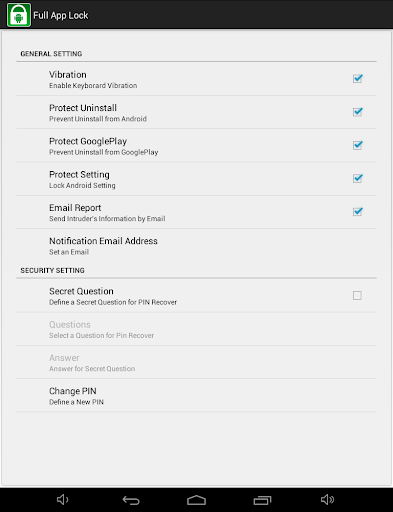This screenshot has height=512, width=393.
Task: Enable the Secret Question checkbox
Action: click(357, 295)
